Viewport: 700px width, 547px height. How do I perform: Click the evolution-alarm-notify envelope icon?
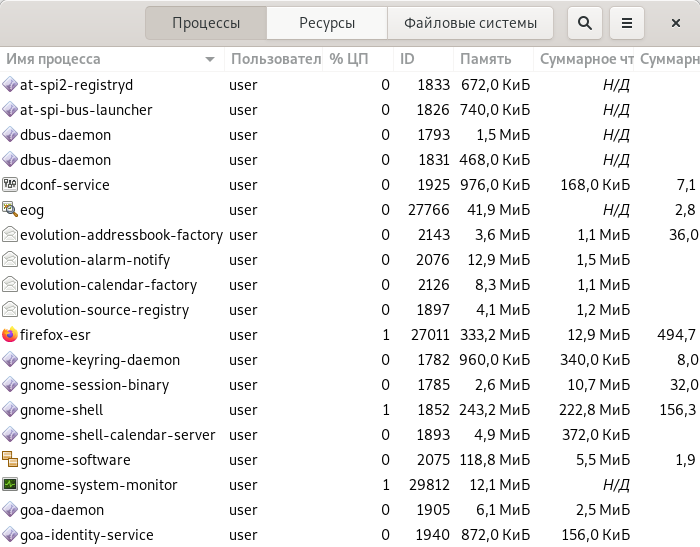(x=10, y=260)
